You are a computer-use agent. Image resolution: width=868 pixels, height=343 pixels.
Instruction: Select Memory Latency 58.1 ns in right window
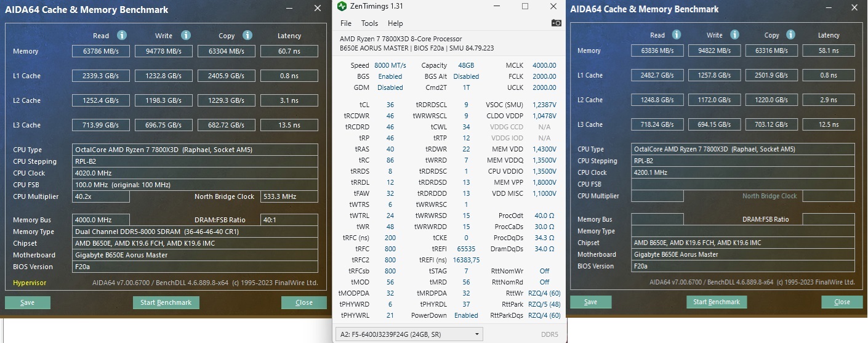click(829, 50)
